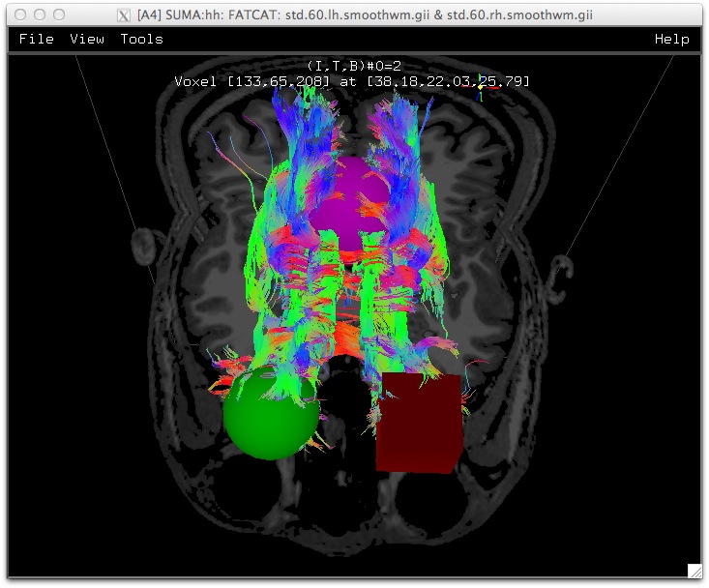The height and width of the screenshot is (588, 709).
Task: Click the window resize grip in the corner
Action: [x=694, y=571]
